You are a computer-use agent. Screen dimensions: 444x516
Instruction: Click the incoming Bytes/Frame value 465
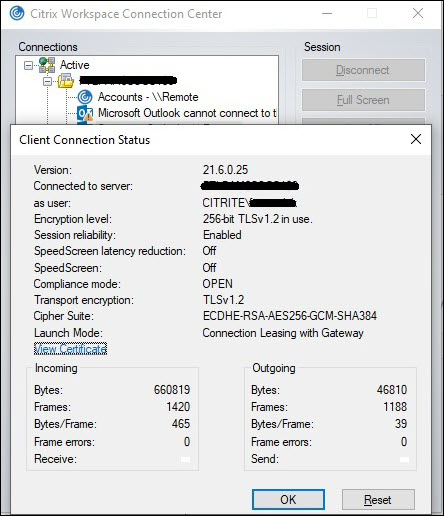[x=181, y=424]
